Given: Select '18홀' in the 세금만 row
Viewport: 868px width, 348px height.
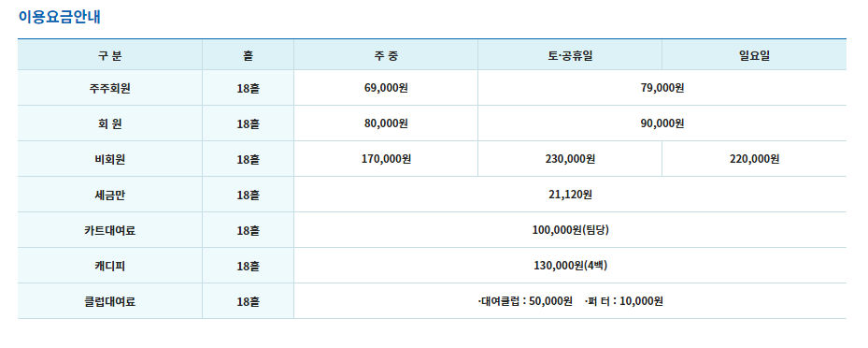Looking at the screenshot, I should (x=248, y=195).
